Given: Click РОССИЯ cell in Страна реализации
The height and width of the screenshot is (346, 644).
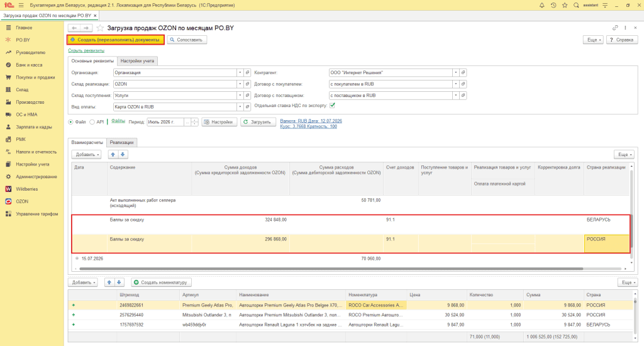Looking at the screenshot, I should [x=607, y=243].
